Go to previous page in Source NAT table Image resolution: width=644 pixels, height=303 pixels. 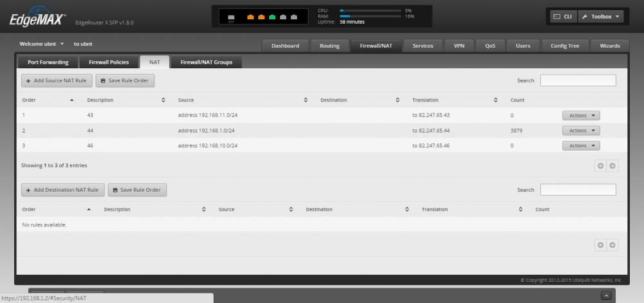(x=600, y=165)
